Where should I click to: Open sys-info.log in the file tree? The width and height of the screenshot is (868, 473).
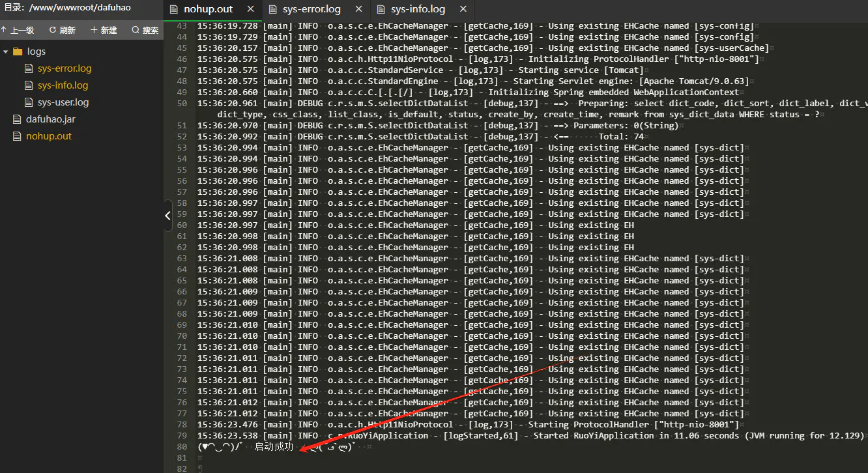(63, 85)
